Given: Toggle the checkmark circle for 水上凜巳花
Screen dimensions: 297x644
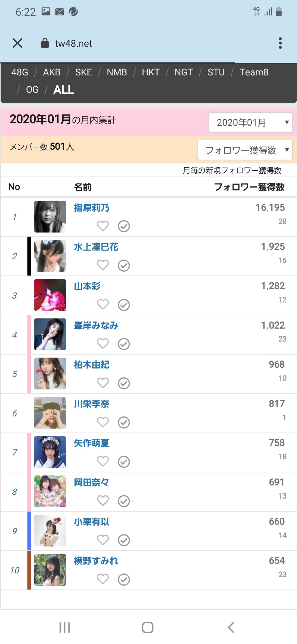Looking at the screenshot, I should (x=124, y=266).
